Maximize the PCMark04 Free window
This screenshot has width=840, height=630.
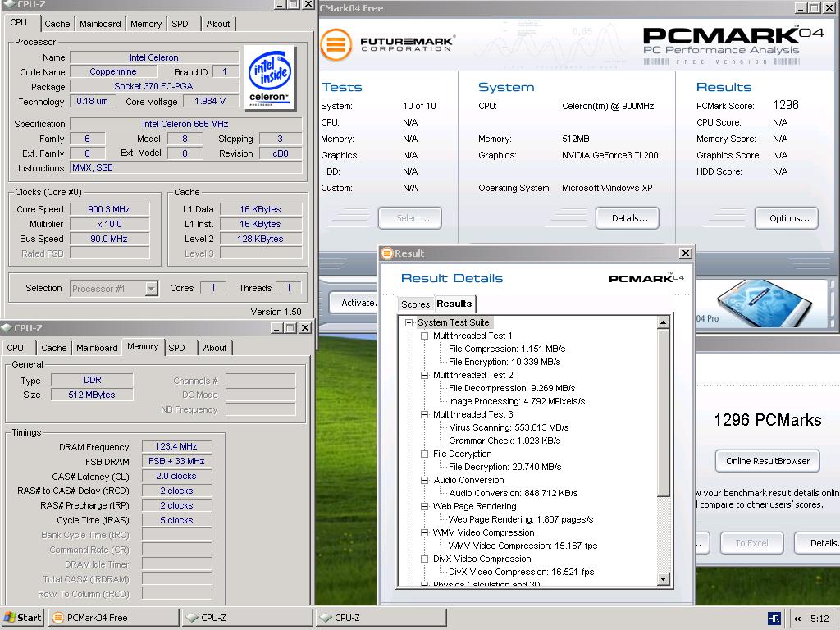click(815, 7)
